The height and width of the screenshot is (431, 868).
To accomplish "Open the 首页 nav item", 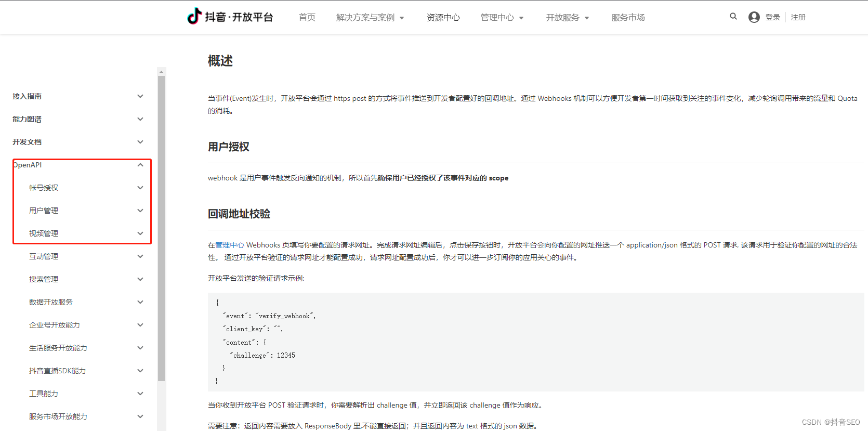I will coord(307,17).
